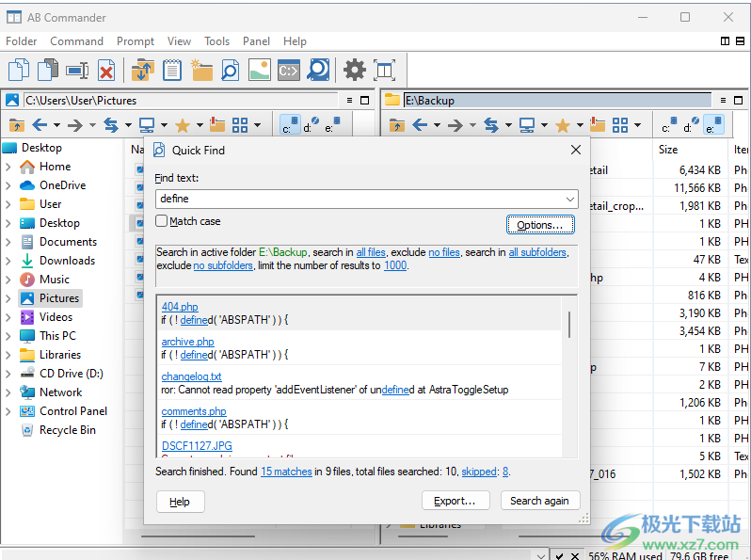Click the folder with arrows toolbar icon
Viewport: 751px width, 560px height.
(x=142, y=70)
